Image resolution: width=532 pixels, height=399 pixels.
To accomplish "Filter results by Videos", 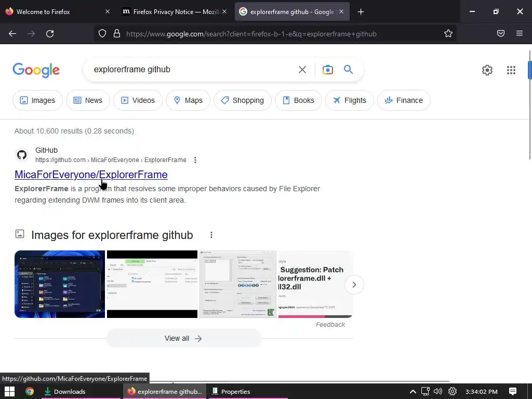I will point(138,100).
